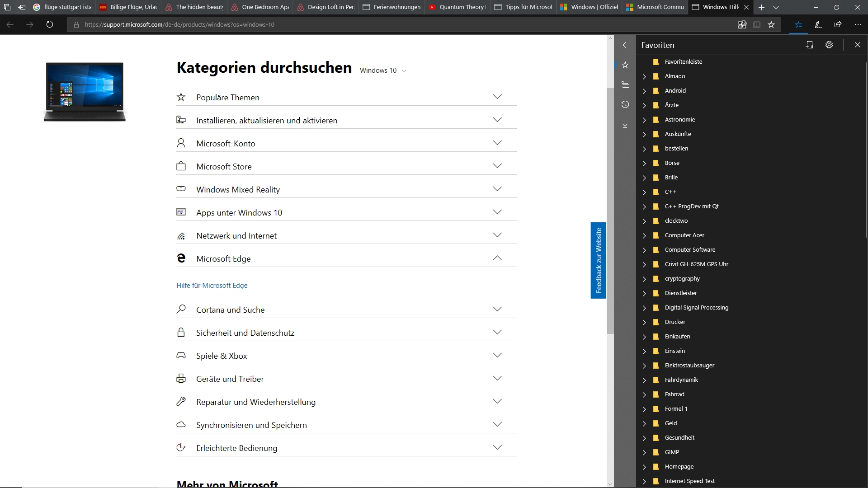
Task: Expand Microsoft-Konto category
Action: pos(346,143)
